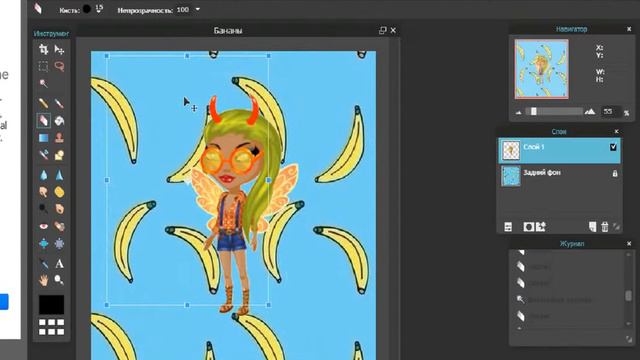Click the lock icon on Задний фон
This screenshot has width=640, height=360.
(615, 173)
